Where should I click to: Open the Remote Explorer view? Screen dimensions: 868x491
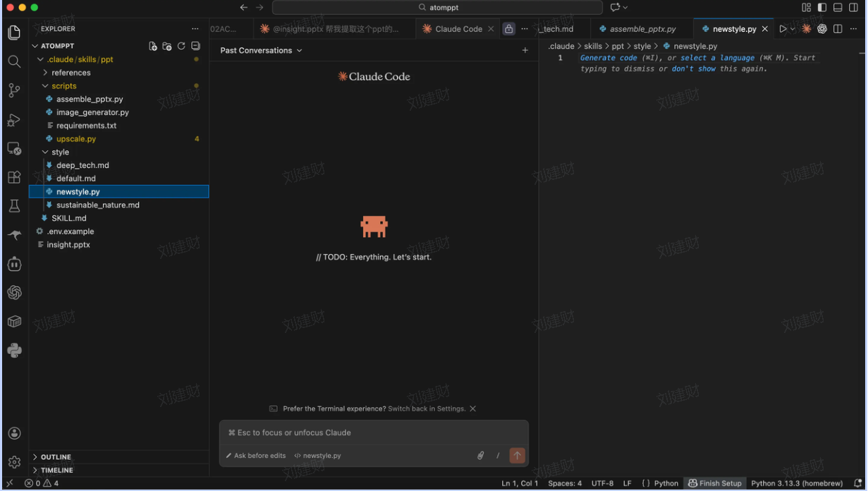(x=14, y=148)
